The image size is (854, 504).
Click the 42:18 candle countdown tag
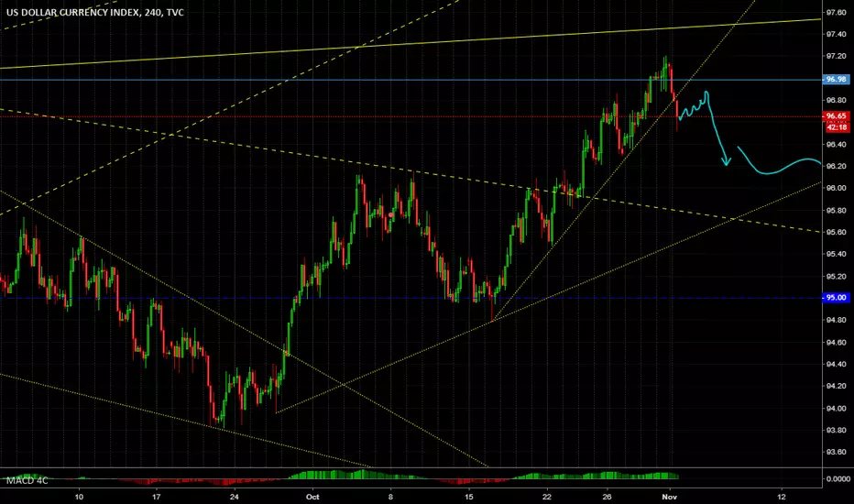tap(837, 127)
